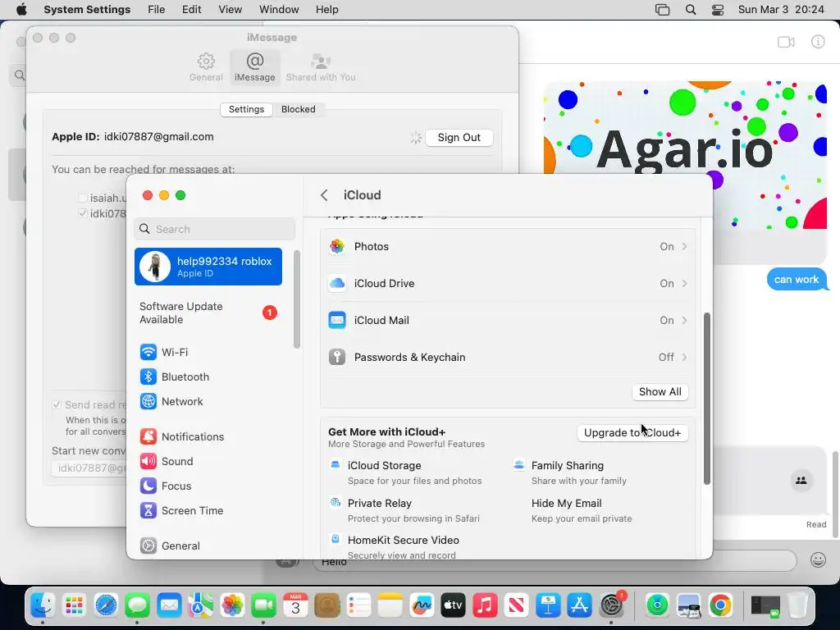Viewport: 840px width, 630px height.
Task: Open the Wi-Fi settings in sidebar
Action: coord(164,352)
